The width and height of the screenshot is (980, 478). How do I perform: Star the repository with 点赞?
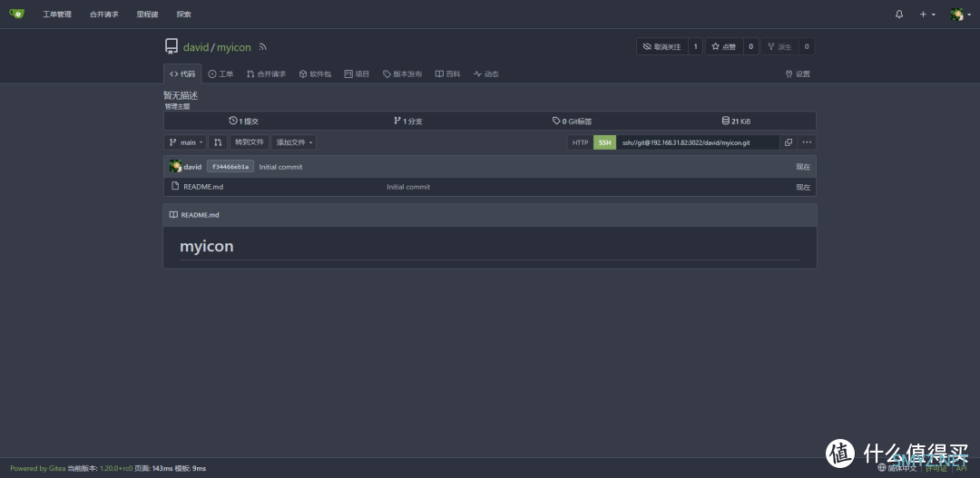[x=724, y=47]
